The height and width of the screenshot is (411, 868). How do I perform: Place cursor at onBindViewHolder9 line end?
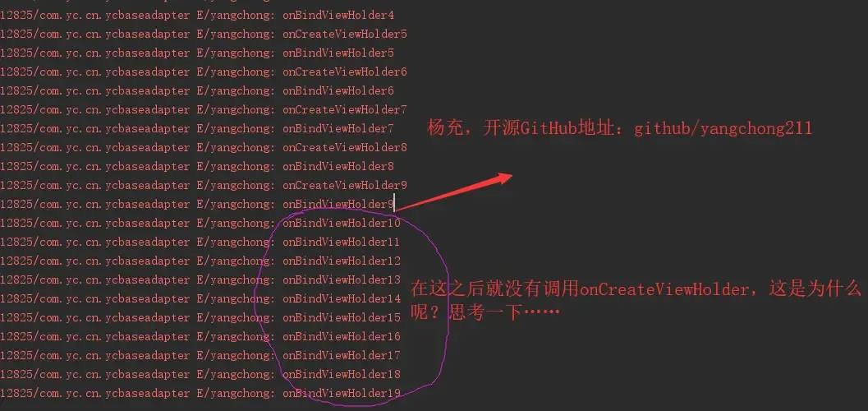tap(394, 204)
